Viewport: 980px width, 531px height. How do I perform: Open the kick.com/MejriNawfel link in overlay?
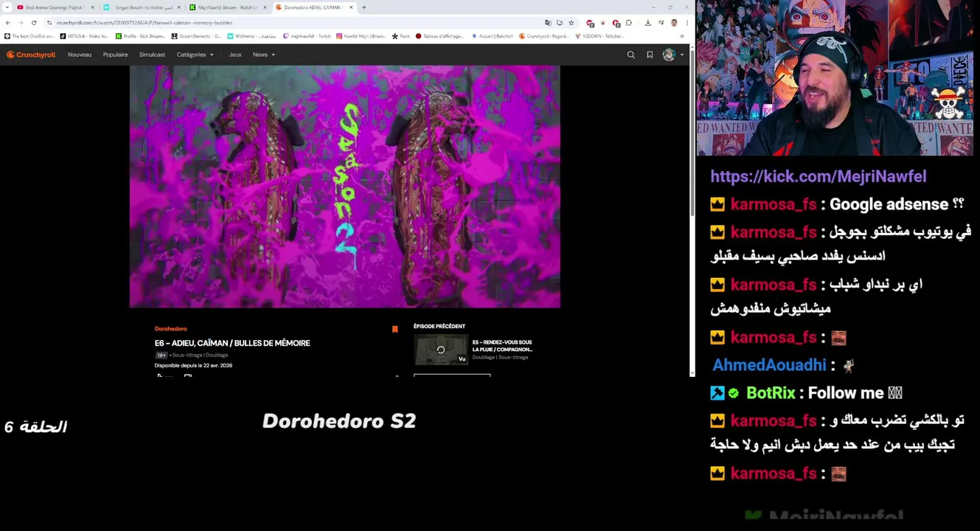[818, 176]
